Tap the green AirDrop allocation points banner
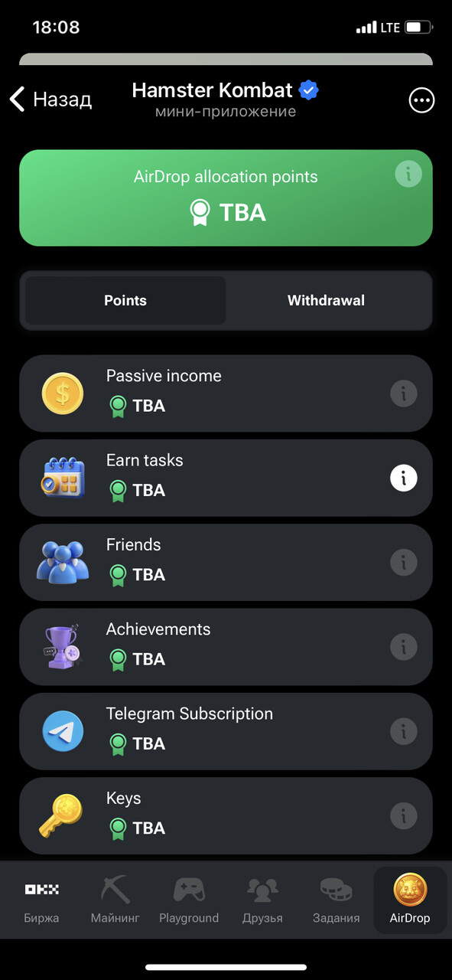 pos(226,198)
